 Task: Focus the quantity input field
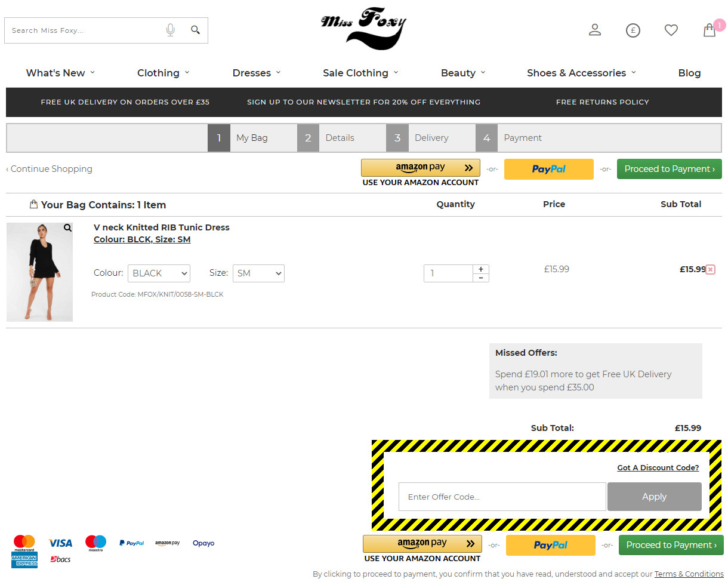pyautogui.click(x=448, y=273)
